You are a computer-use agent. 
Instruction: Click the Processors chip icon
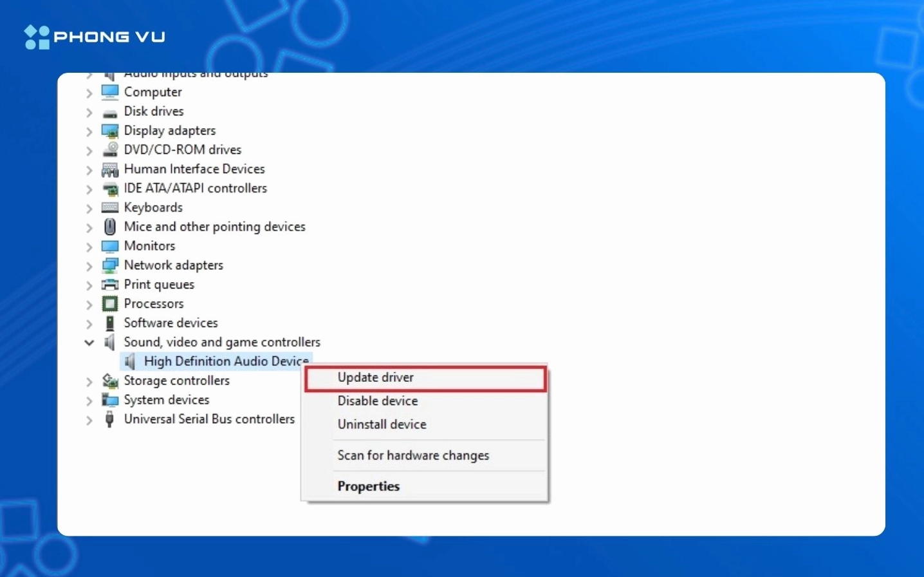110,303
